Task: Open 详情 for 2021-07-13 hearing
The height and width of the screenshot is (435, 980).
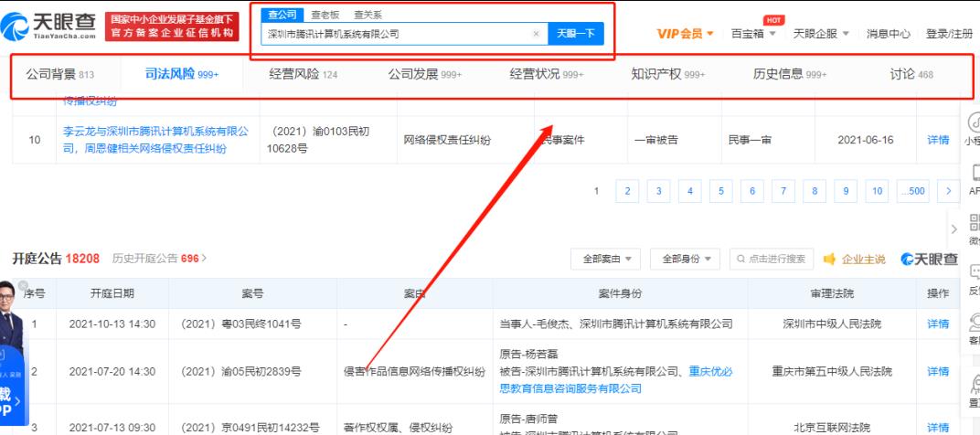Action: (x=938, y=428)
